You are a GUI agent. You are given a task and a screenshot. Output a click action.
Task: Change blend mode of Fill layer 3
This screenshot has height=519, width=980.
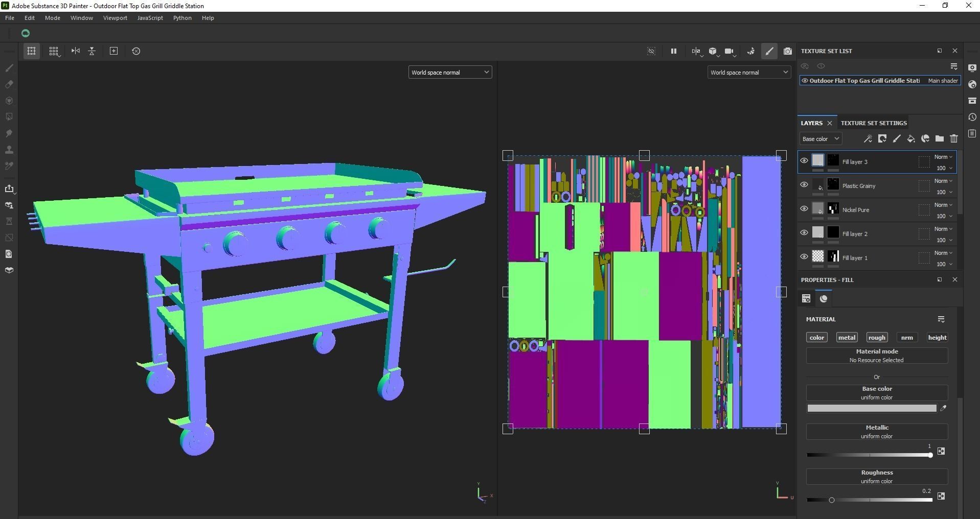(x=943, y=157)
